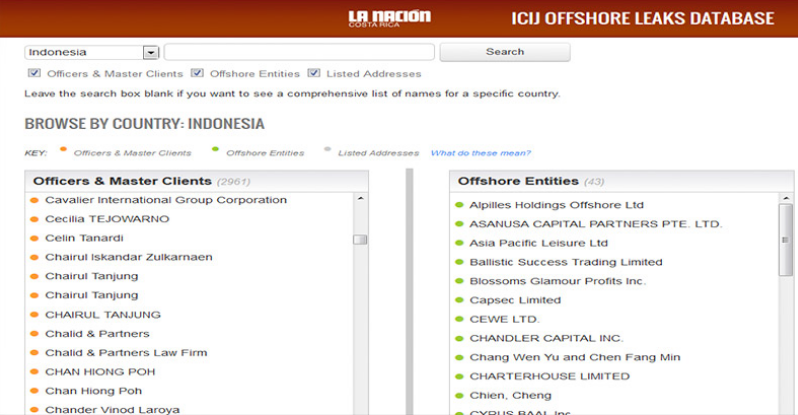Click orange key dot for Officers & Master Clients
This screenshot has width=798, height=415.
tap(63, 149)
